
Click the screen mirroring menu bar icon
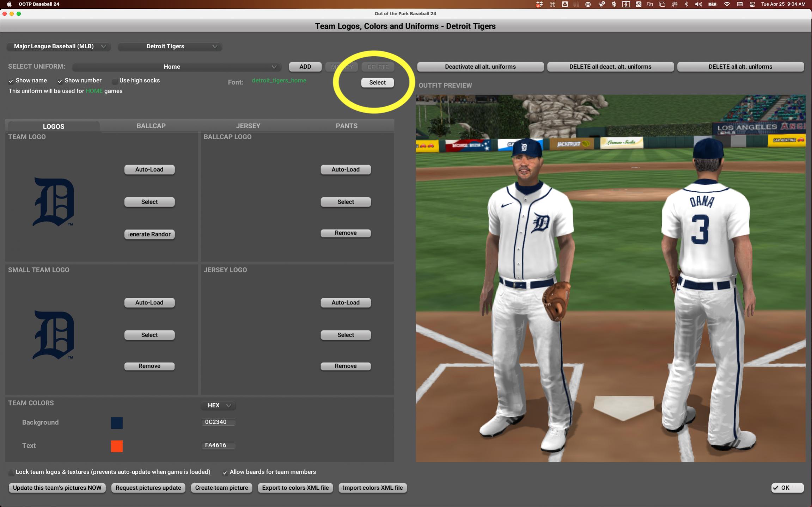662,4
